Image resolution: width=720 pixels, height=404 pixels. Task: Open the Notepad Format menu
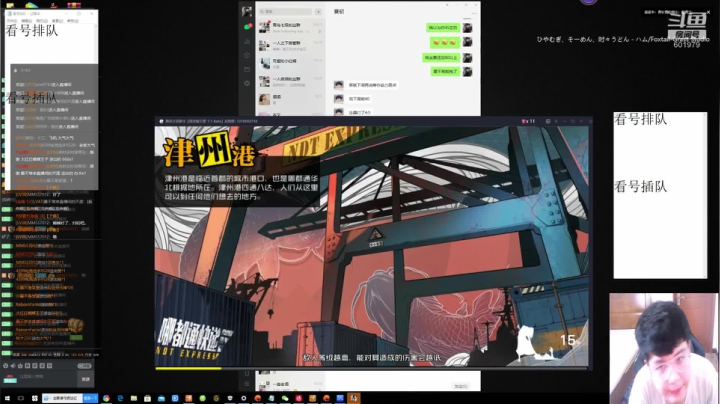[42, 21]
